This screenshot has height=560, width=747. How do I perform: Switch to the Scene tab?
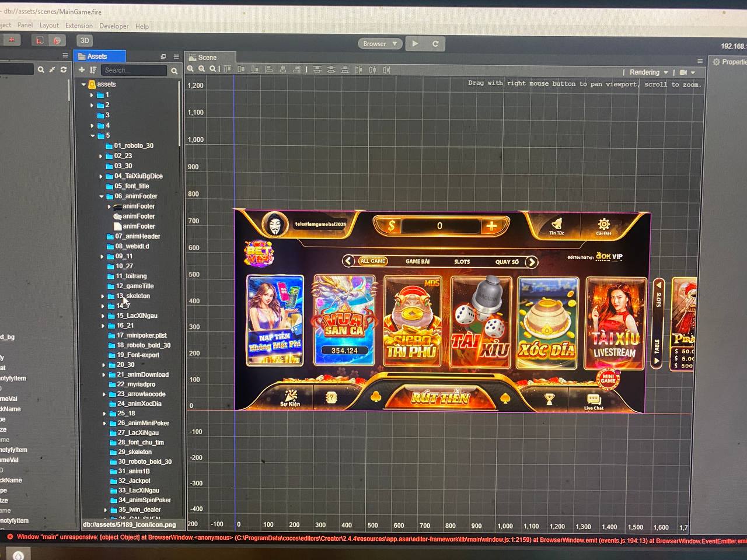(210, 57)
